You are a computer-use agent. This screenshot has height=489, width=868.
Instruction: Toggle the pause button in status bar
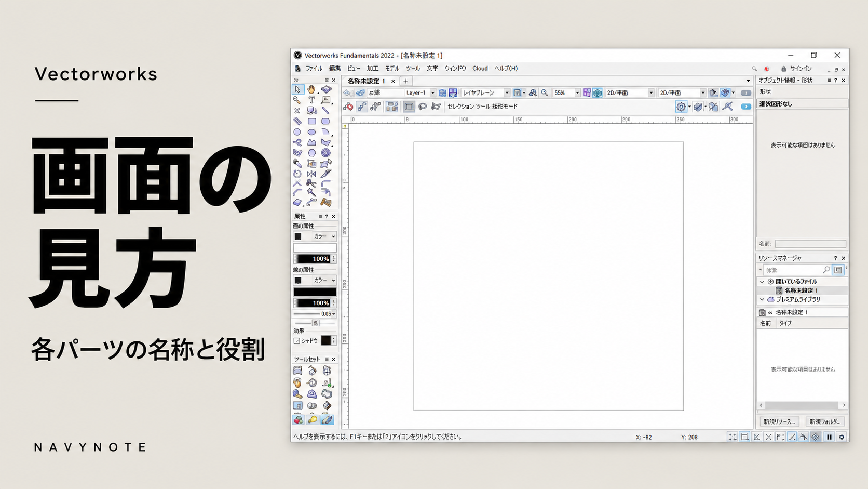coord(829,437)
